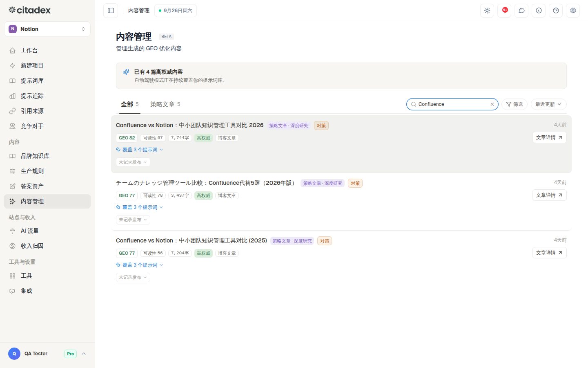Open 品牌知识库 in sidebar
The image size is (588, 368).
[47, 156]
